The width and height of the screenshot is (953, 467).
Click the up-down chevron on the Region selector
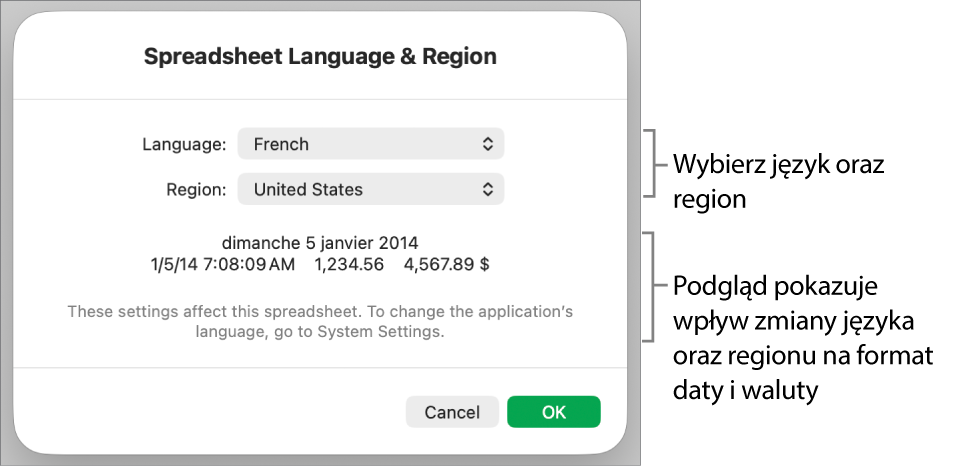[488, 189]
